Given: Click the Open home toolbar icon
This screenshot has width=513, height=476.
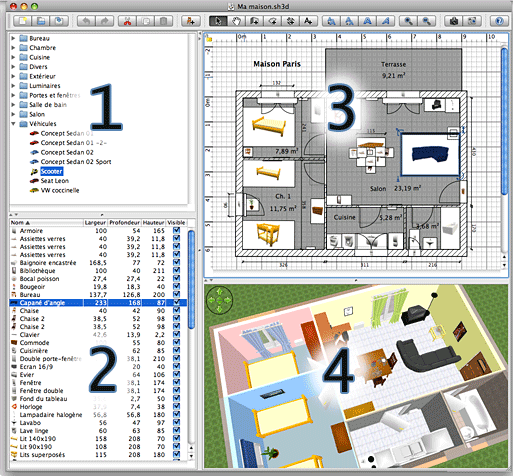Looking at the screenshot, I should [x=41, y=21].
